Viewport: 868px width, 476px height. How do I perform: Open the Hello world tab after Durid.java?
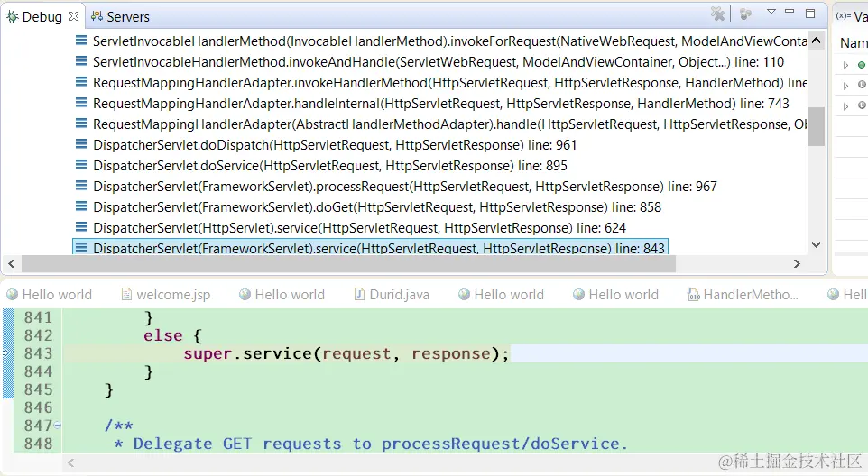502,295
